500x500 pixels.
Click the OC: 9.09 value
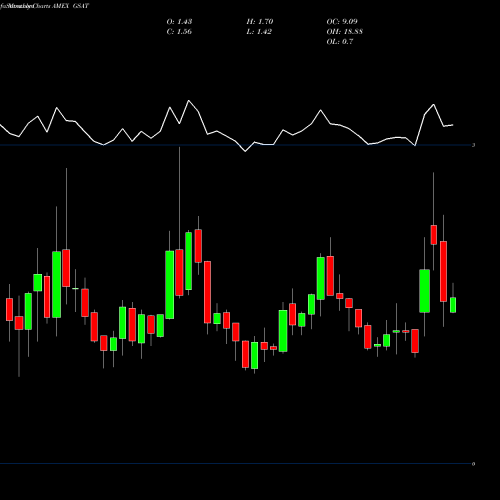pyautogui.click(x=342, y=22)
